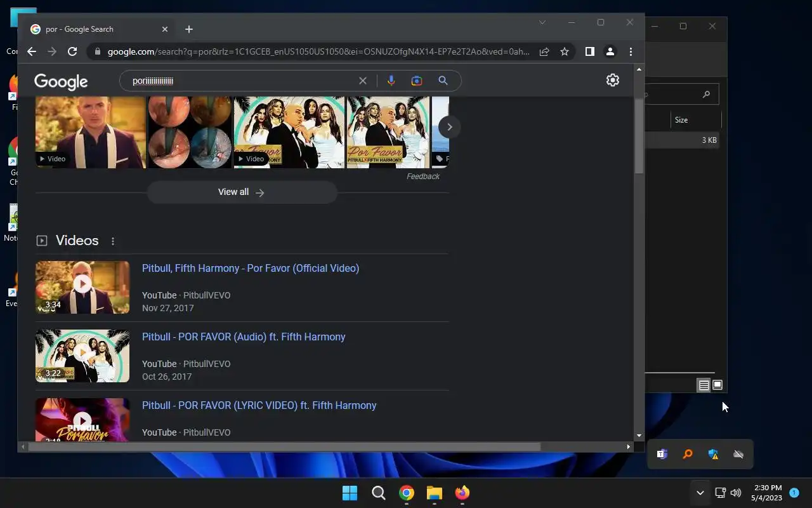Open volume speaker tray icon

pyautogui.click(x=736, y=493)
